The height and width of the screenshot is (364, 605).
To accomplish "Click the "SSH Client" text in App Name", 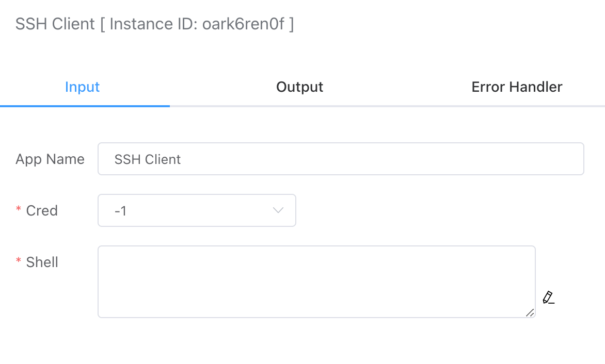I will coord(148,159).
